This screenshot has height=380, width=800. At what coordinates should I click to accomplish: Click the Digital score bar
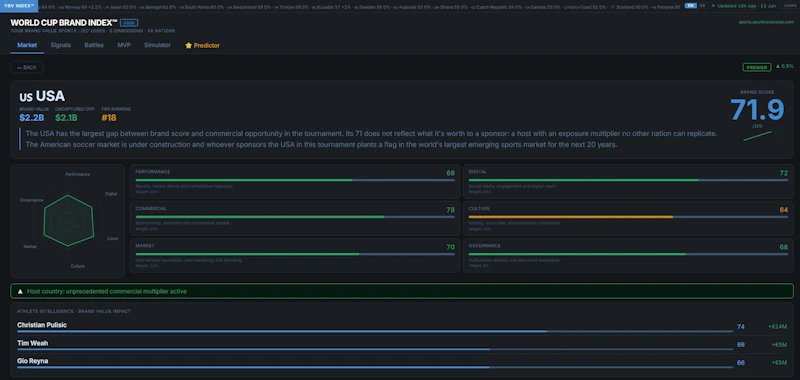[x=628, y=180]
